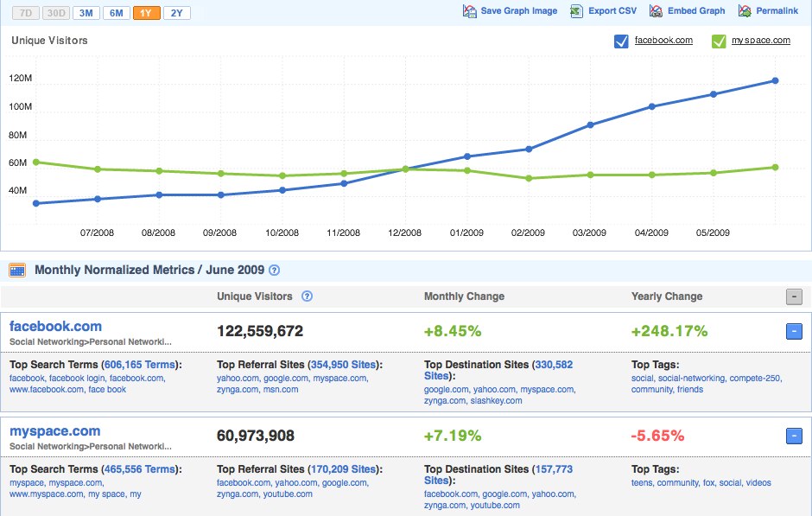
Task: Open facebook's 354,950 Sites referral link
Action: 343,365
